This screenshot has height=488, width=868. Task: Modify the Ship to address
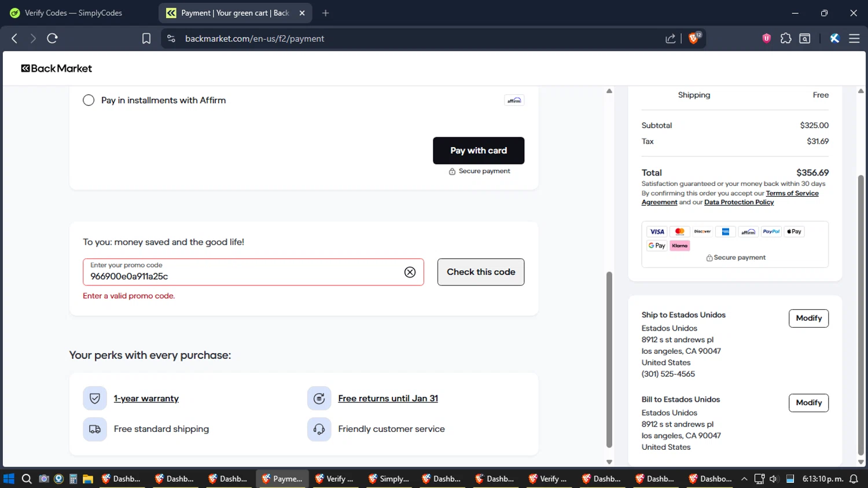tap(808, 318)
